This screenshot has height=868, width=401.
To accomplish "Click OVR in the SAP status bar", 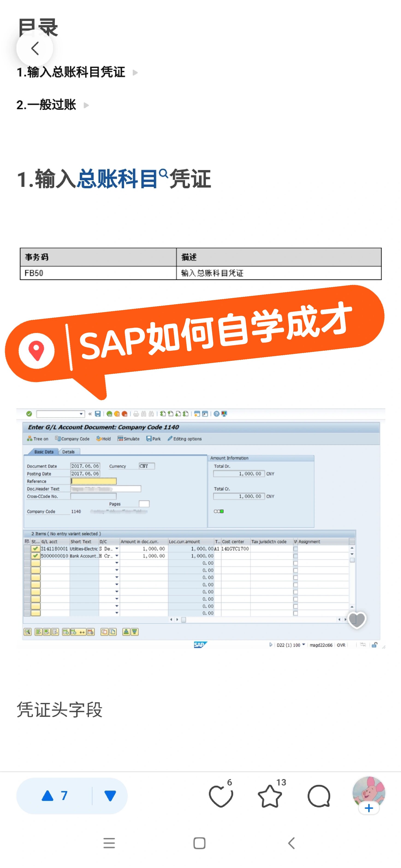I will coord(341,645).
